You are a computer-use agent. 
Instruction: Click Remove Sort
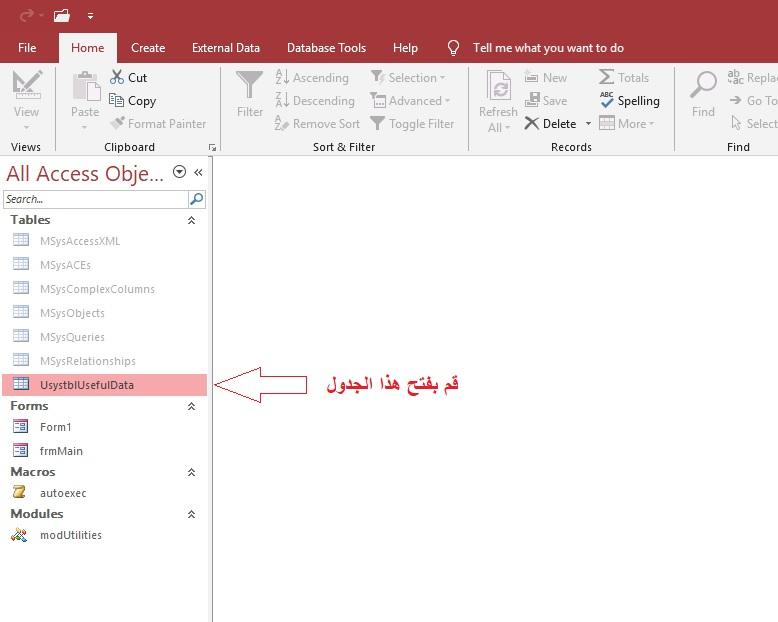[317, 124]
